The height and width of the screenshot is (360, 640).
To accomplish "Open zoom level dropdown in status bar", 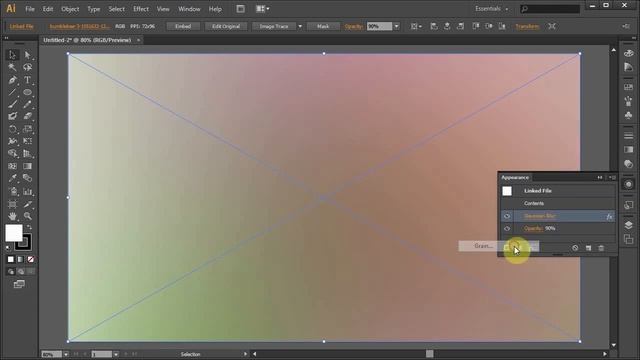I will 66,354.
